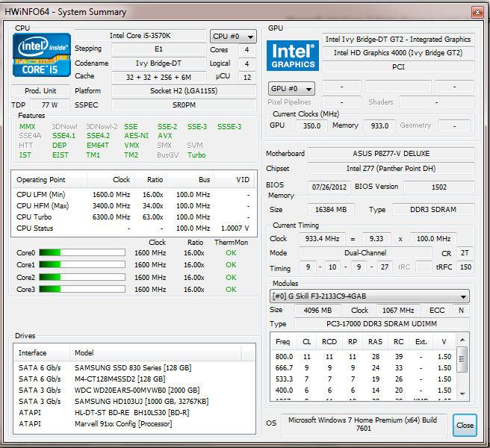Select the WDC WD20EARS-00MVWB0 drive row

pyautogui.click(x=134, y=391)
